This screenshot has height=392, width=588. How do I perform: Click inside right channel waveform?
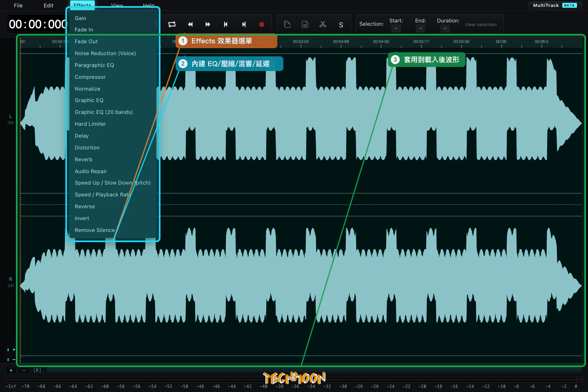click(301, 286)
